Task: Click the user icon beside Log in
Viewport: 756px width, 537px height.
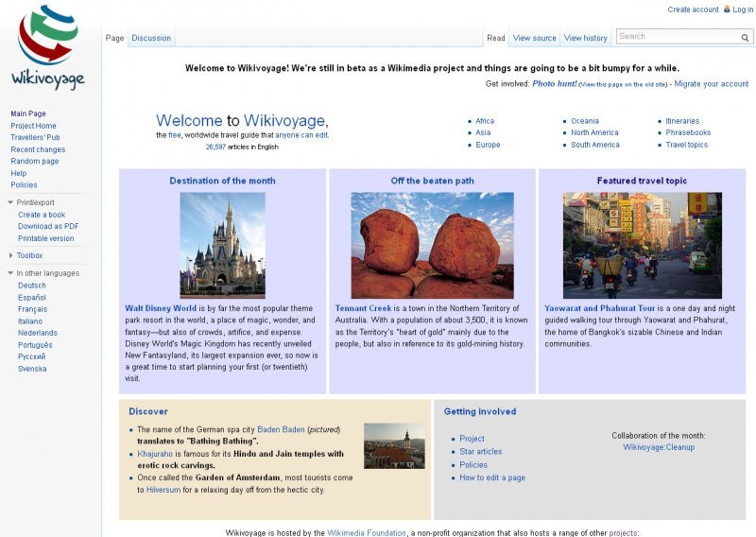Action: 727,9
